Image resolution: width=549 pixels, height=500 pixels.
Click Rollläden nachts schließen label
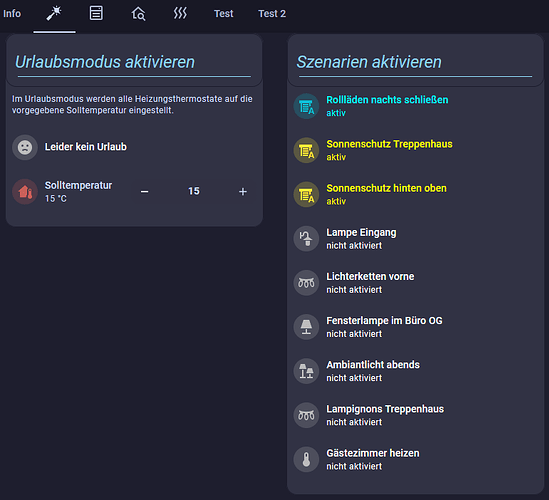pos(387,100)
